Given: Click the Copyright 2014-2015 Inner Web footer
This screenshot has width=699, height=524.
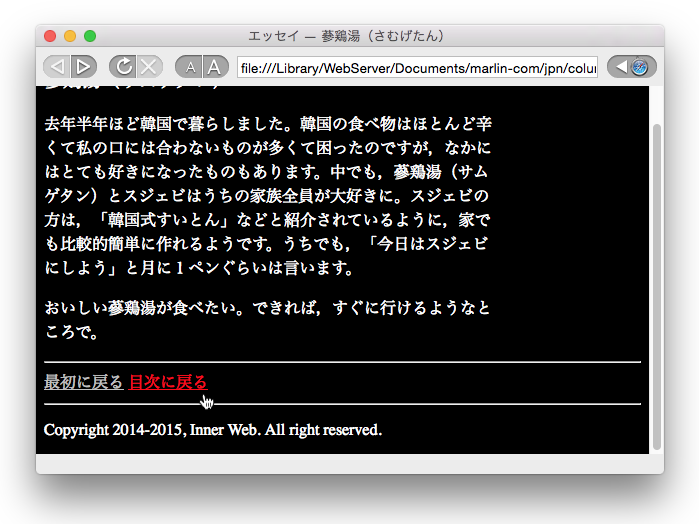Looking at the screenshot, I should pyautogui.click(x=213, y=430).
